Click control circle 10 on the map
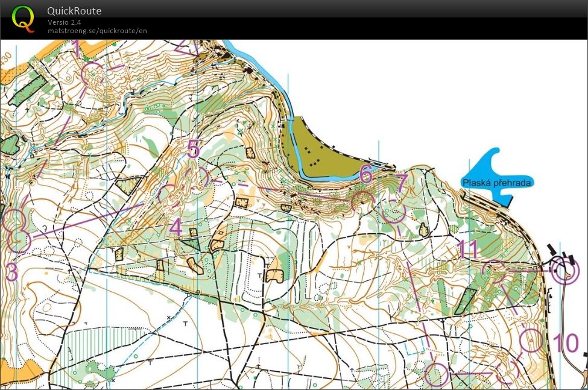The height and width of the screenshot is (390, 588). pyautogui.click(x=531, y=340)
